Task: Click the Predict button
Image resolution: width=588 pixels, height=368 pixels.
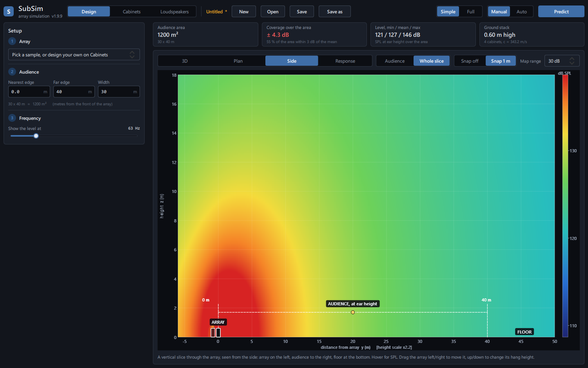Action: (x=561, y=12)
